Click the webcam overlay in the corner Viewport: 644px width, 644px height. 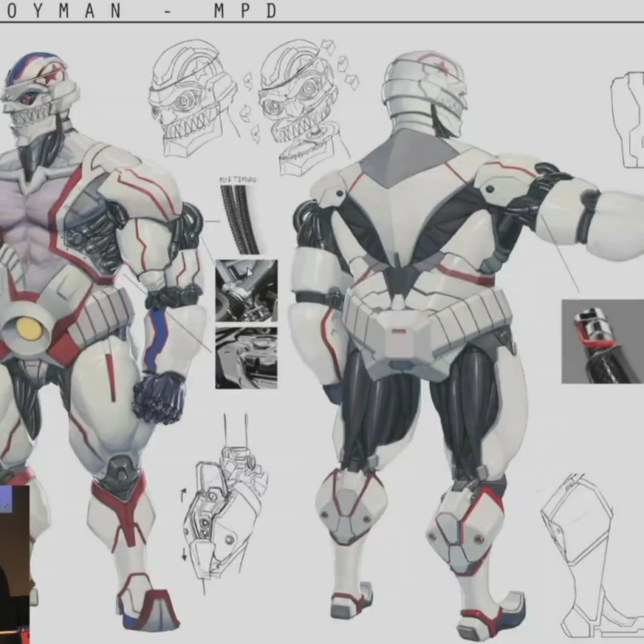pyautogui.click(x=14, y=565)
